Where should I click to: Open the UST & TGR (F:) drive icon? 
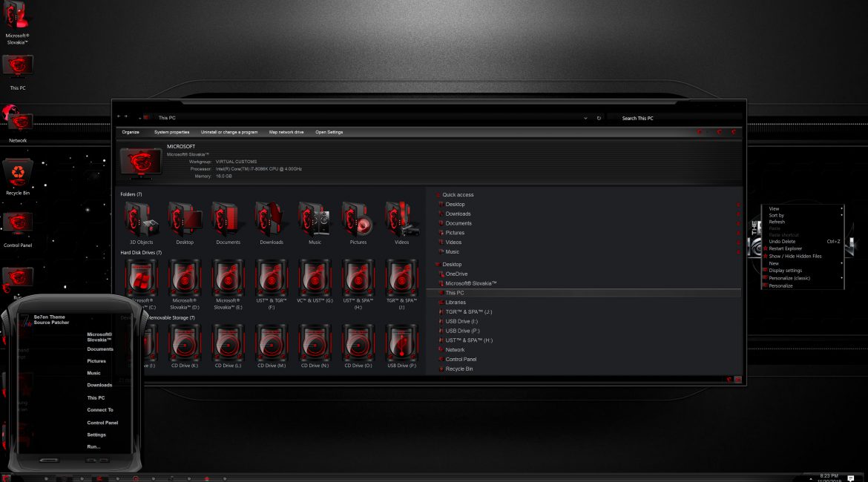[x=272, y=278]
